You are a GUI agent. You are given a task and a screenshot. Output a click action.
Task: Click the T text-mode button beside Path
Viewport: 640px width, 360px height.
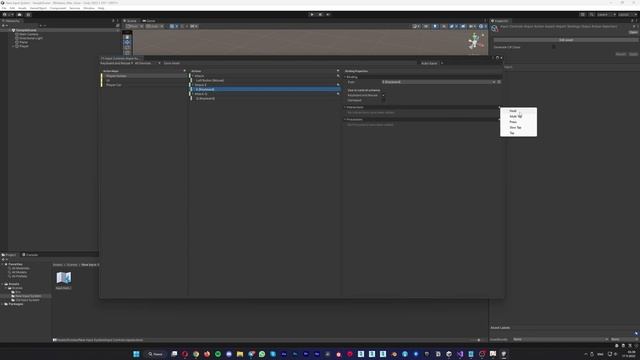(499, 82)
